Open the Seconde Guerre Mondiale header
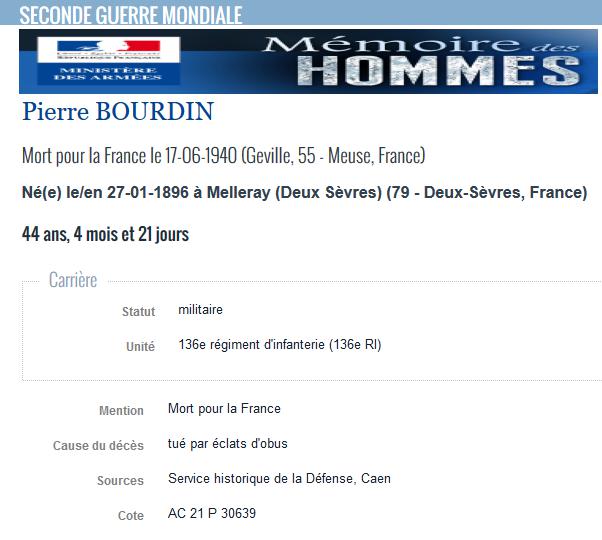The height and width of the screenshot is (540, 602). pos(131,15)
